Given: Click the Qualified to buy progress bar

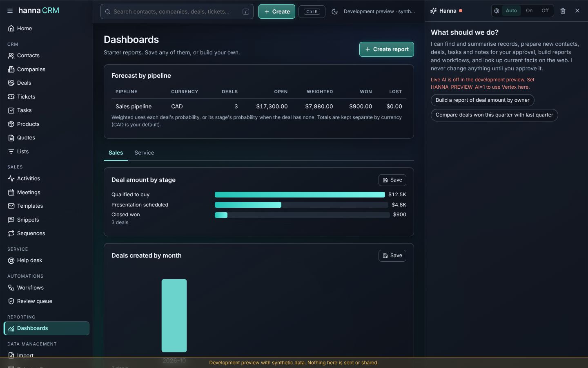Looking at the screenshot, I should 300,195.
